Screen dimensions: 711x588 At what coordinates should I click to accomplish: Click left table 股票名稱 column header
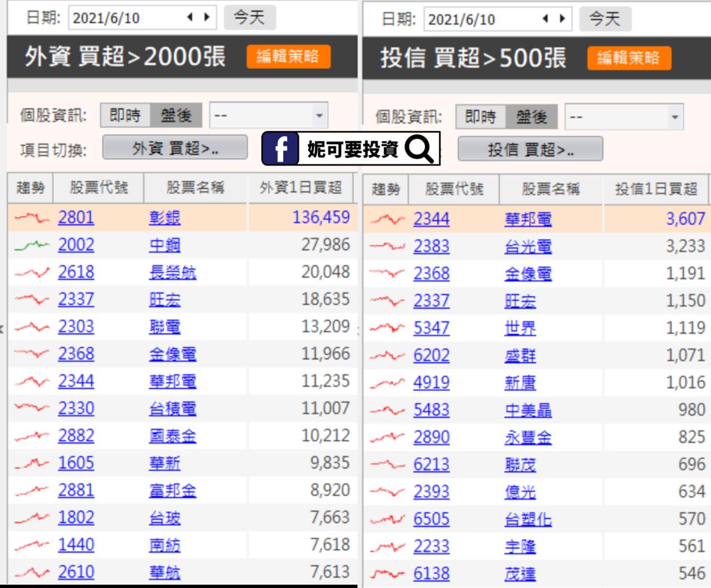click(x=196, y=188)
